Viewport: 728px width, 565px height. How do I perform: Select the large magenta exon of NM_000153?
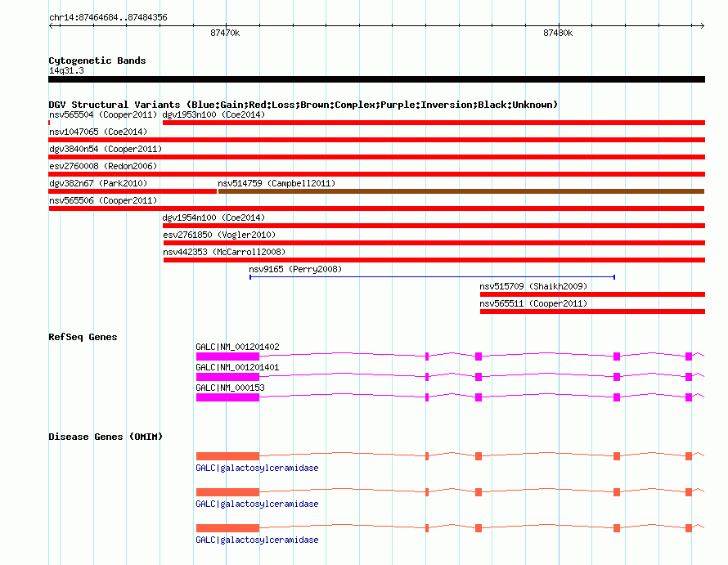tap(227, 397)
